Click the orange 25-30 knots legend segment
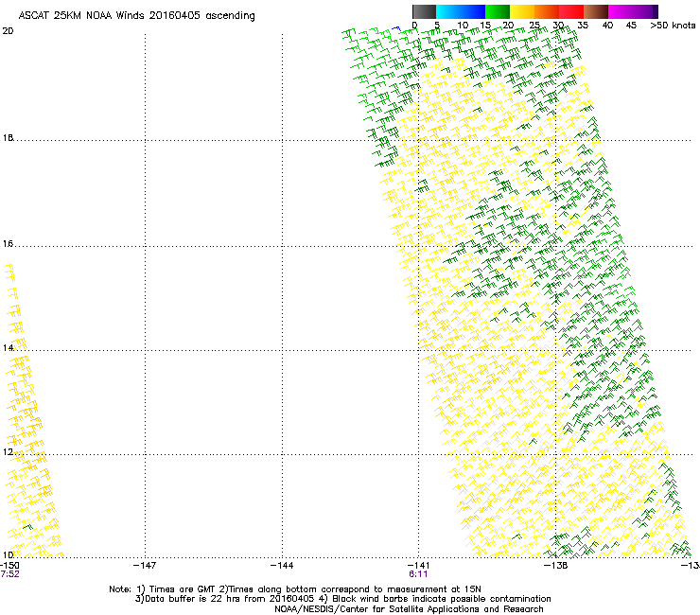Viewport: 700px width, 615px height. pyautogui.click(x=547, y=11)
